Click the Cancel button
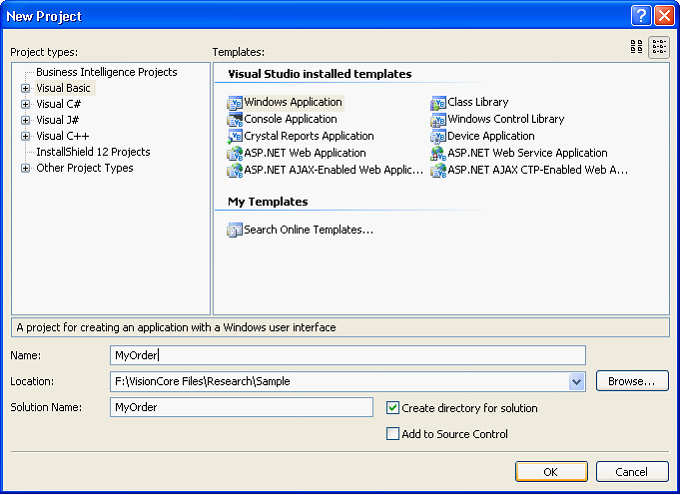This screenshot has height=495, width=681. [x=632, y=472]
